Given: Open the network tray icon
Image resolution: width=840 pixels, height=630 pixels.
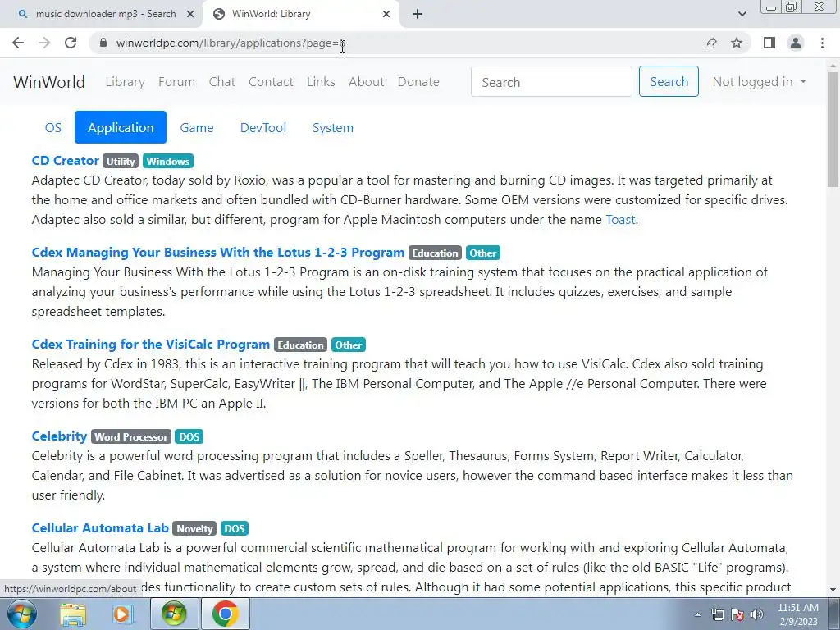Looking at the screenshot, I should coord(717,614).
